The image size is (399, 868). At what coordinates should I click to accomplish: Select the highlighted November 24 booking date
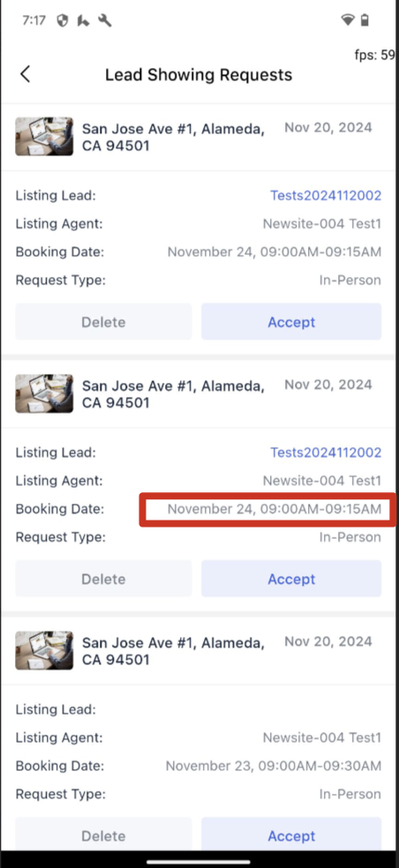[275, 509]
